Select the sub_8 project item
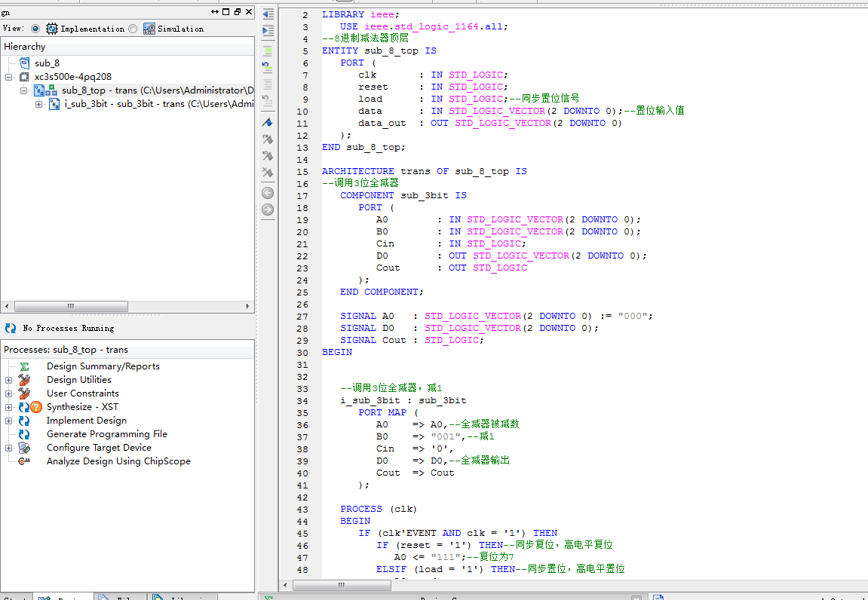This screenshot has height=600, width=868. click(47, 63)
